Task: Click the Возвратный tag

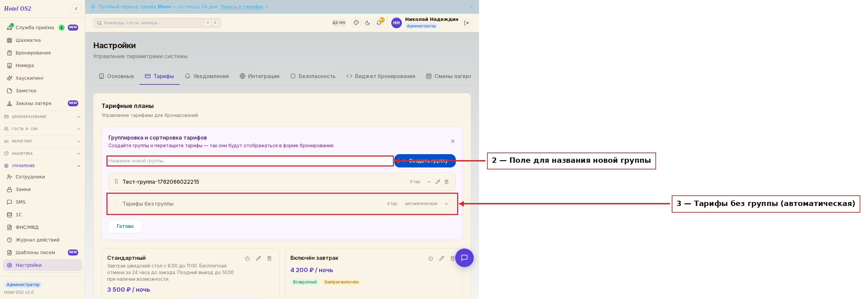Action: pyautogui.click(x=305, y=282)
